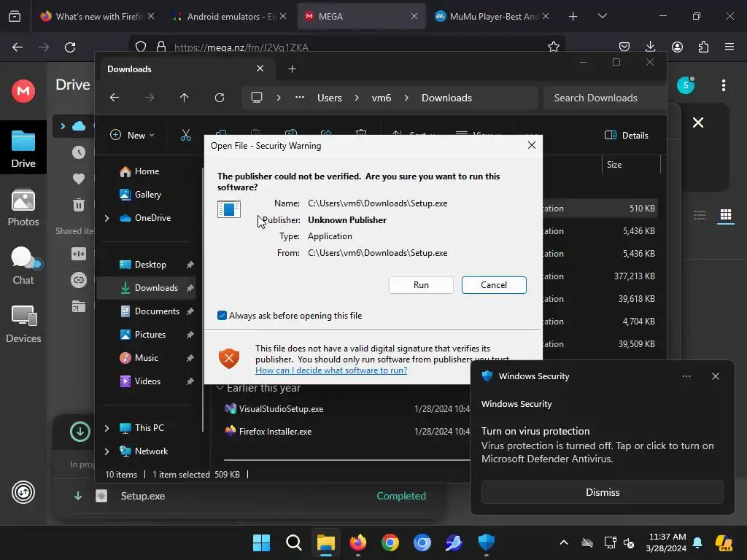Expand This PC tree node
Image resolution: width=747 pixels, height=560 pixels.
point(107,428)
